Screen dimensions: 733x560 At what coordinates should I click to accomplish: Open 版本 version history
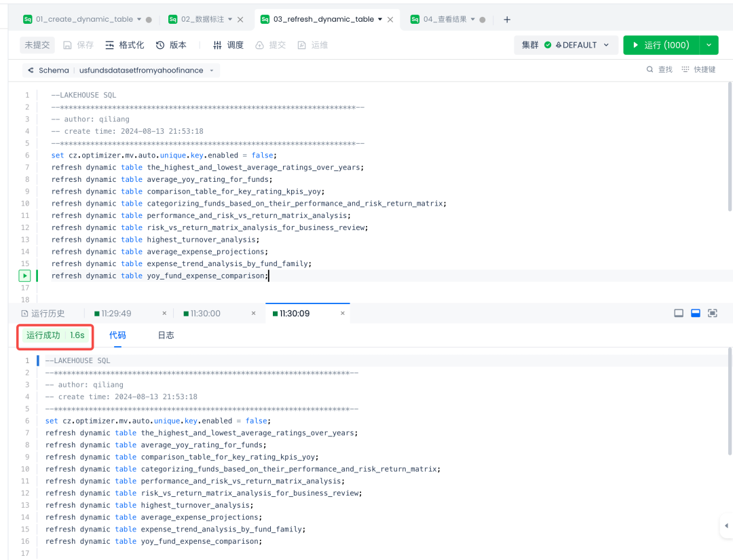point(171,45)
